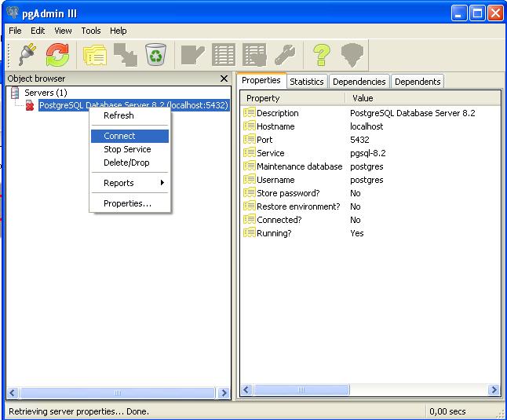Switch to the Dependencies tab

pos(359,82)
